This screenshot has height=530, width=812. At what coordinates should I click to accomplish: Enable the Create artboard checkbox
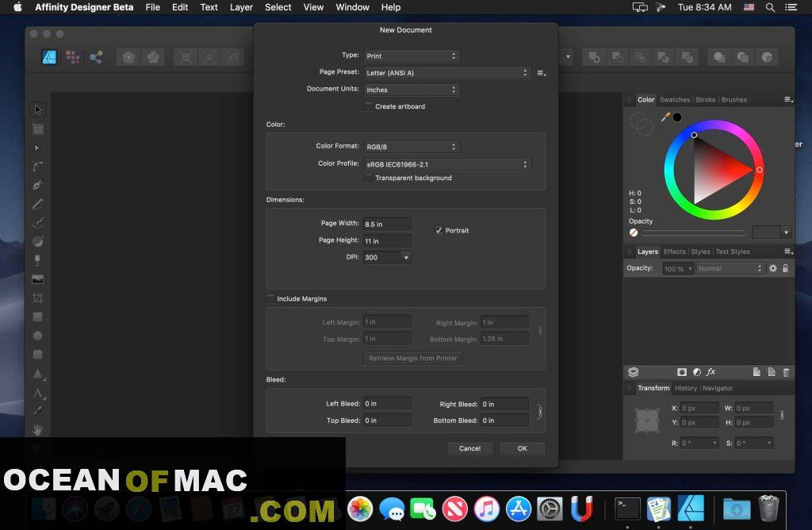[x=368, y=106]
